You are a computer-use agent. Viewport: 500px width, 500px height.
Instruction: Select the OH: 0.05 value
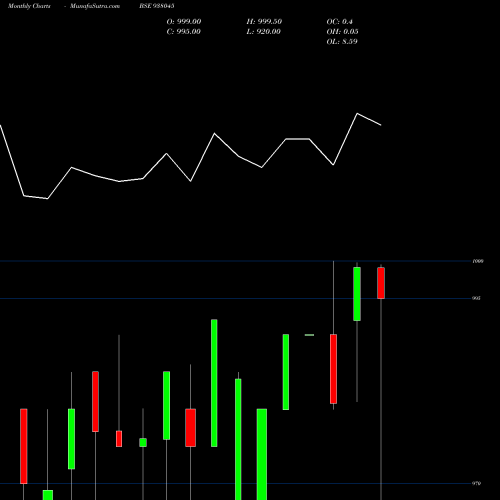(x=342, y=32)
